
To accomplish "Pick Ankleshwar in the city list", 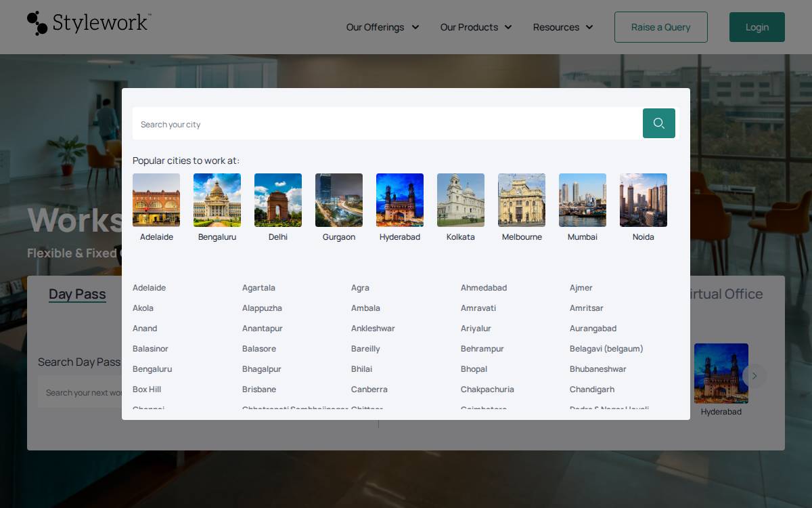I will 373,329.
